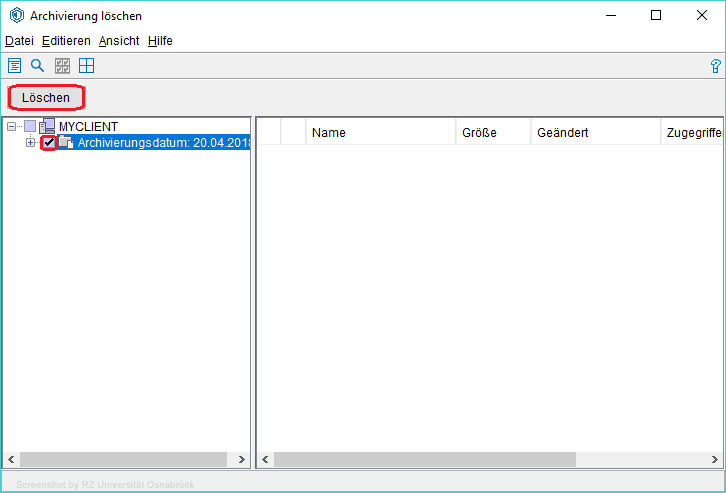This screenshot has width=726, height=493.
Task: Uncheck the Archivierungsdatum checkbox
Action: (49, 143)
